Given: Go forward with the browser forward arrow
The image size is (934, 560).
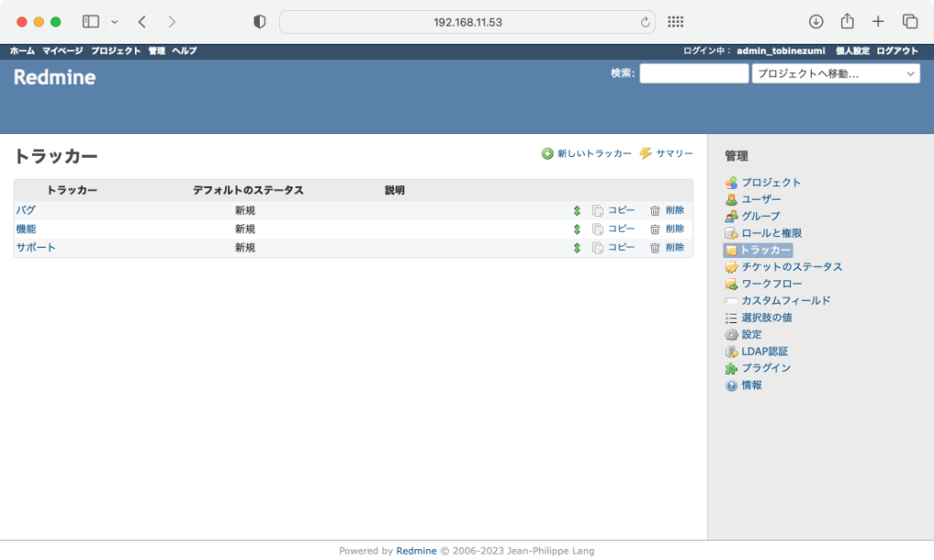Looking at the screenshot, I should tap(171, 22).
